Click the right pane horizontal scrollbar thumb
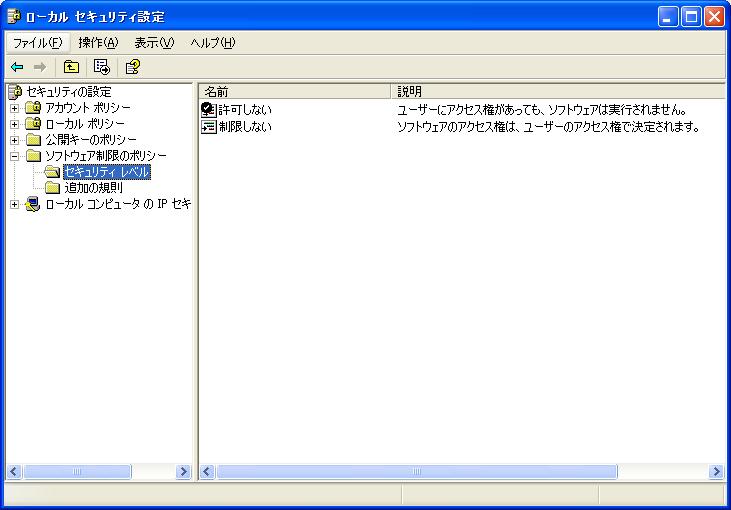Image resolution: width=731 pixels, height=510 pixels. pyautogui.click(x=417, y=472)
